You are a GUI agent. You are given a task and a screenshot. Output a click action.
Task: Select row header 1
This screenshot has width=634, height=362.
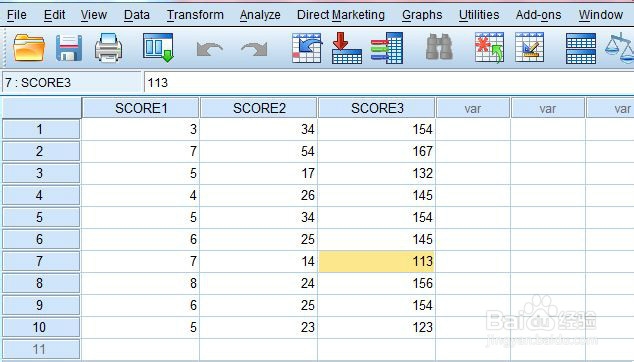coord(41,129)
